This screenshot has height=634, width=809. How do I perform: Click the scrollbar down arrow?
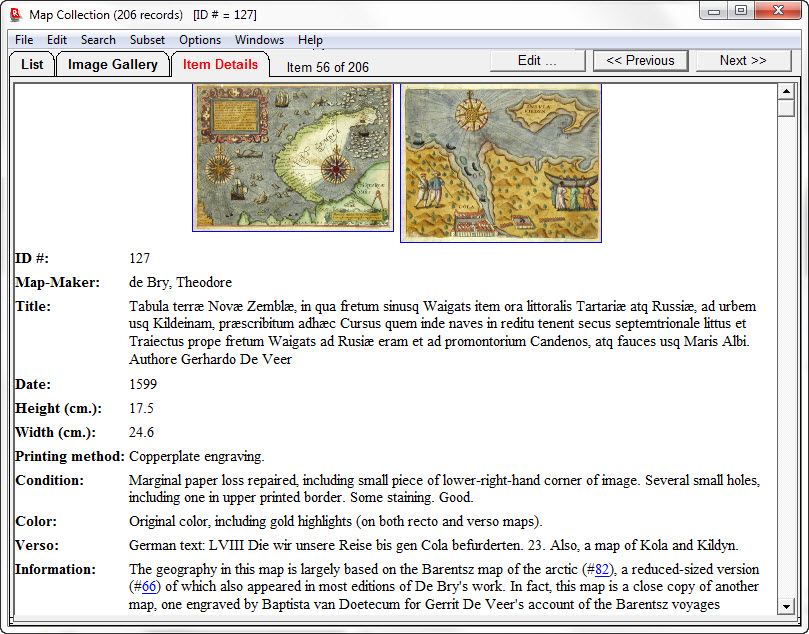click(786, 606)
